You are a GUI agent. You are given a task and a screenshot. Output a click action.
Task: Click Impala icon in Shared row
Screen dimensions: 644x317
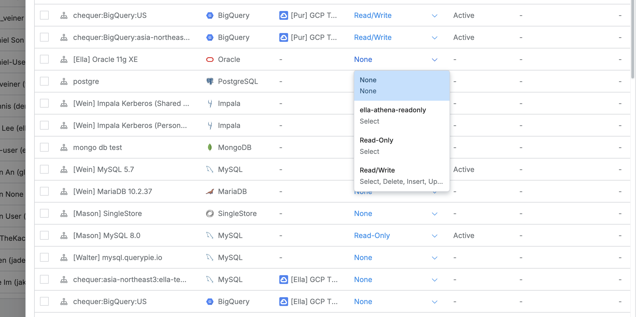[210, 103]
